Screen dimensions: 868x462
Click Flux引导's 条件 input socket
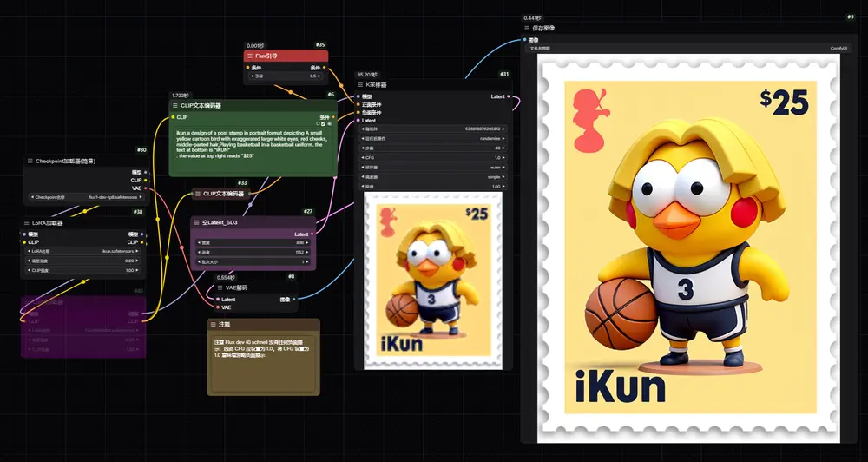click(x=247, y=68)
